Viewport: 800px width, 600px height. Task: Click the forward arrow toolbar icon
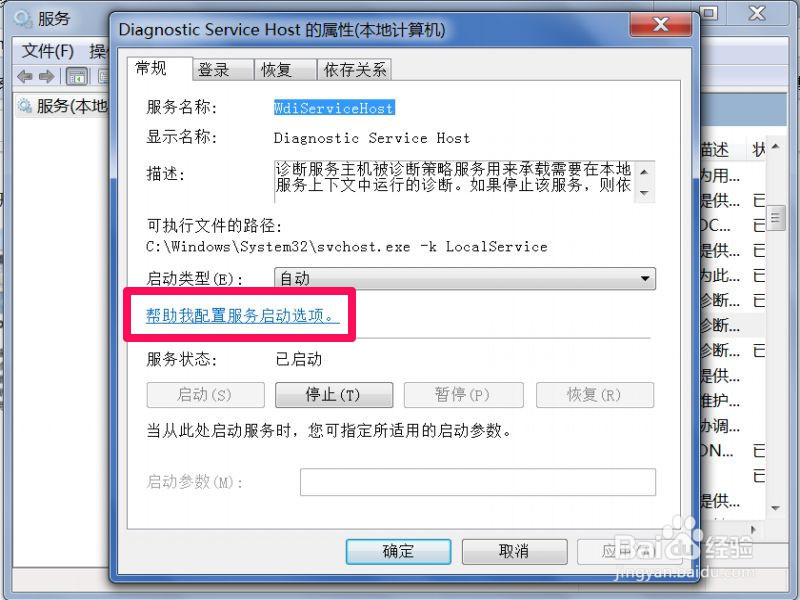click(x=46, y=77)
